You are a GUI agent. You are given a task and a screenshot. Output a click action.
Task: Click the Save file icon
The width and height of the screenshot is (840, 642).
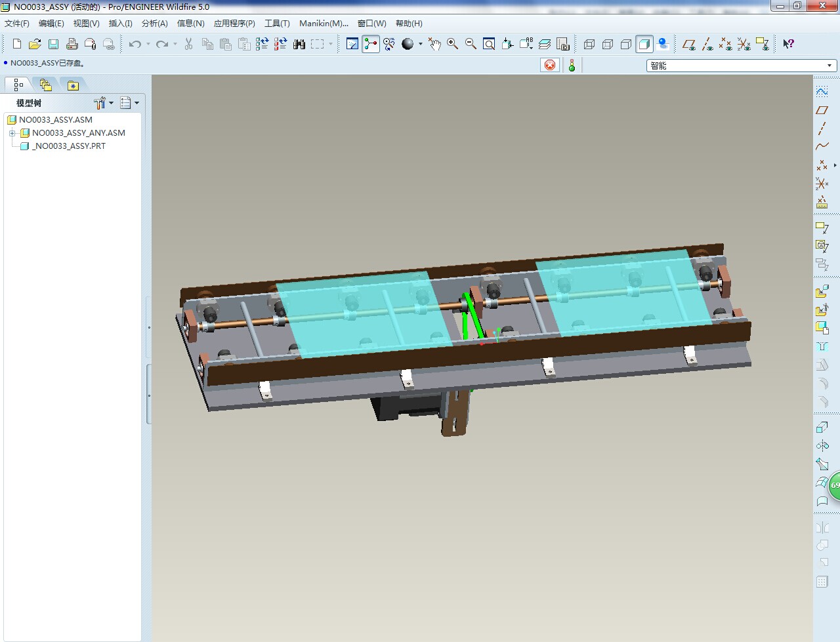(54, 44)
